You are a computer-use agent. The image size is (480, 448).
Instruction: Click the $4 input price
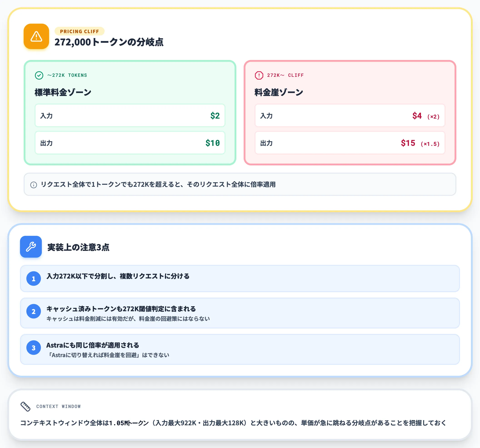(x=417, y=116)
